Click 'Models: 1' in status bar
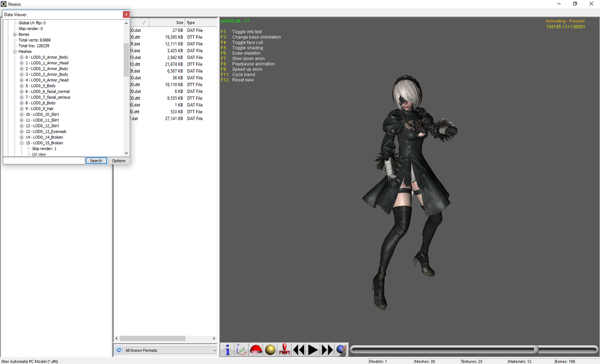600x364 pixels. (378, 361)
